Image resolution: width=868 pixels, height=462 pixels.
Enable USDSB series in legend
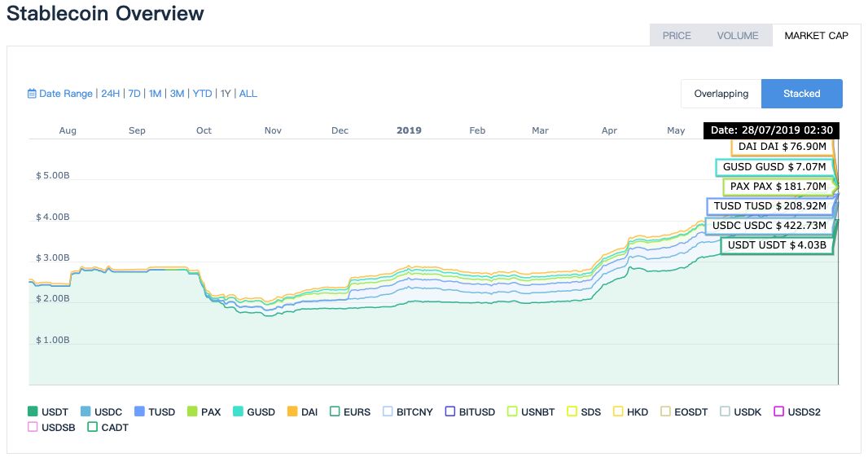pyautogui.click(x=51, y=427)
